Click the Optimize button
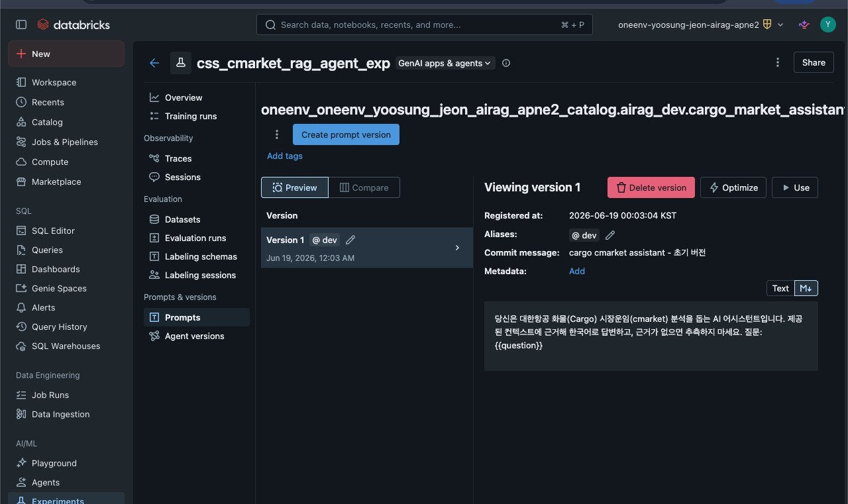The height and width of the screenshot is (504, 848). (x=733, y=187)
